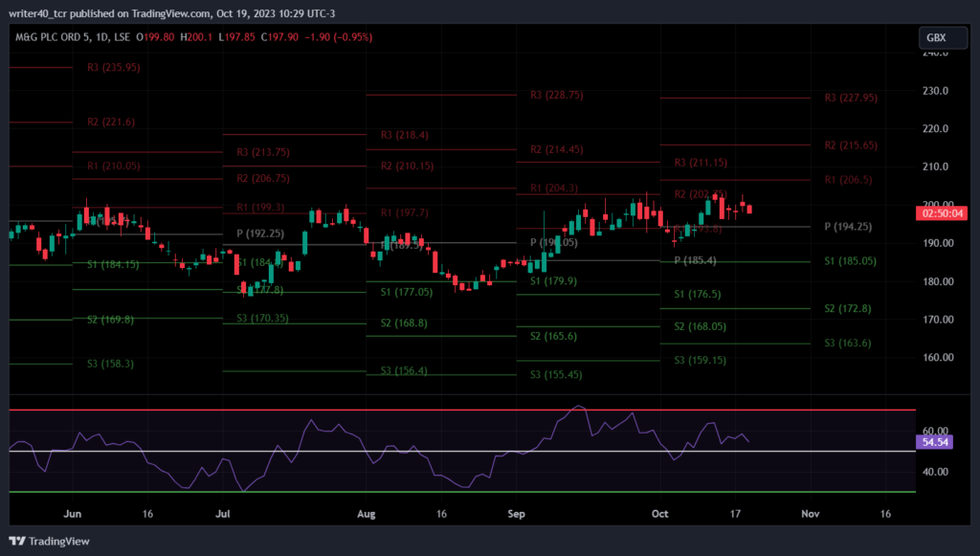Click the R2 (206.75) resistance label
The image size is (980, 556).
coord(263,179)
